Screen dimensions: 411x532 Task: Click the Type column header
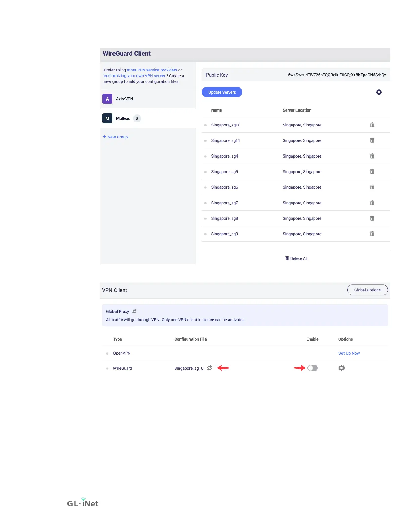[117, 339]
